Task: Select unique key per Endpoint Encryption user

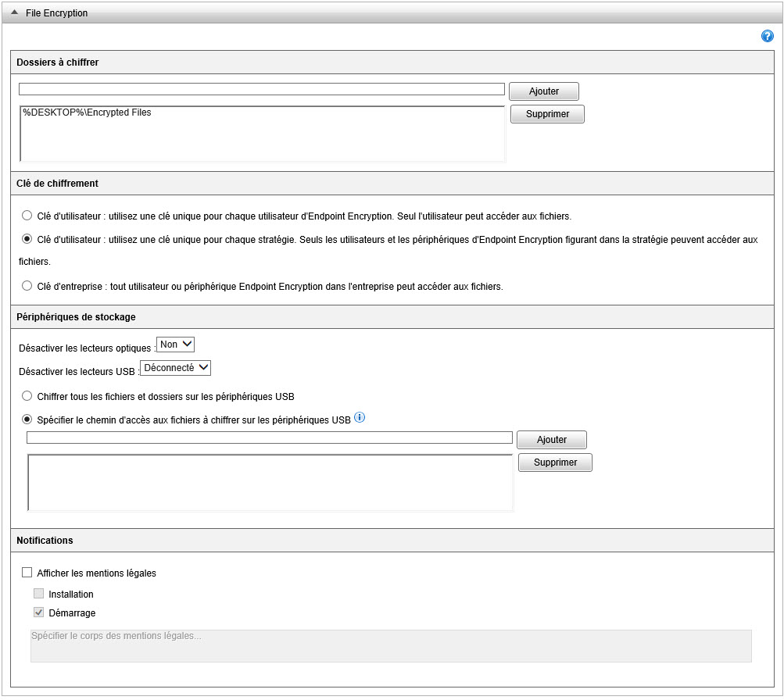Action: tap(27, 216)
